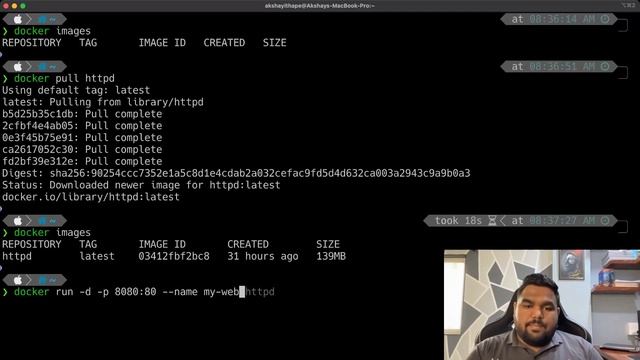Click 'Using default tag: latest' line
Screen dimensions: 640x360
click(x=76, y=90)
